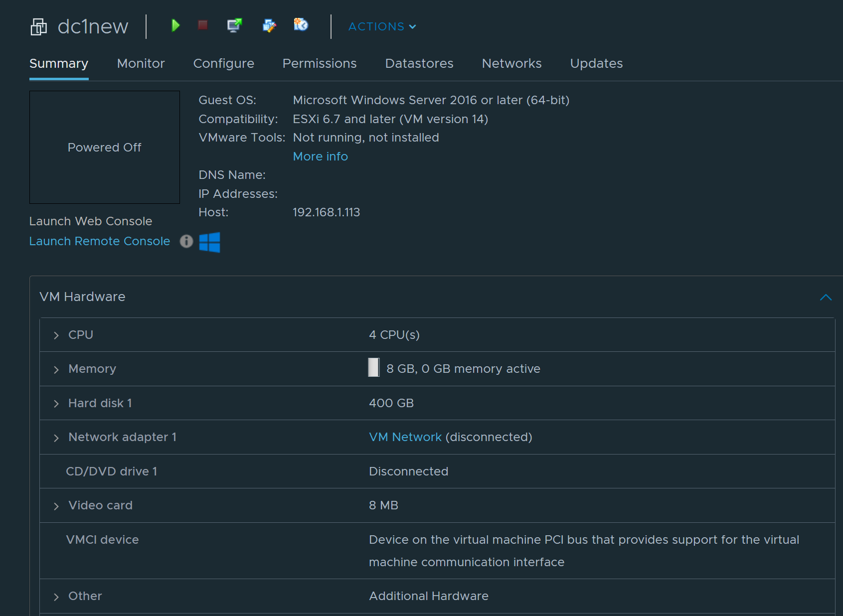
Task: Click the Launch Remote Console link
Action: click(100, 241)
